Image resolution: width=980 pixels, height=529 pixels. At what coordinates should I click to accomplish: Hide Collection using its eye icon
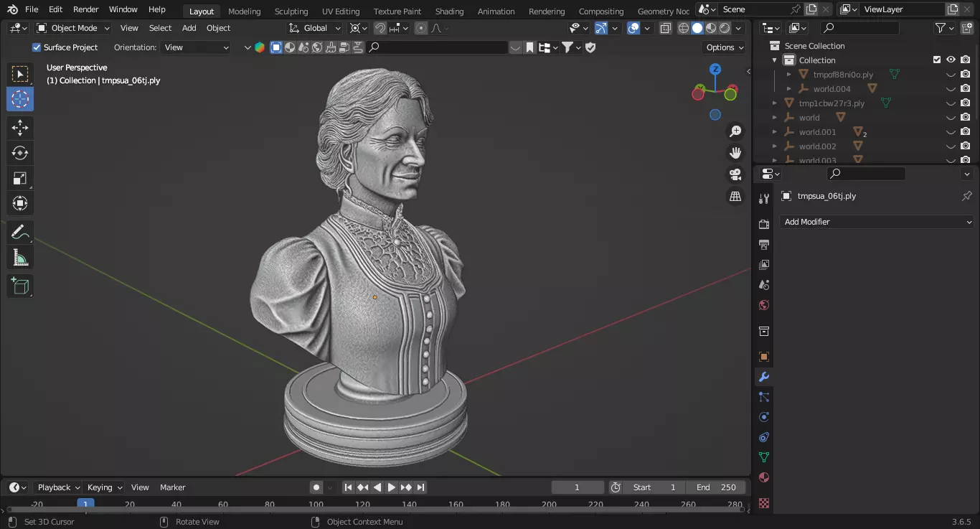[951, 60]
